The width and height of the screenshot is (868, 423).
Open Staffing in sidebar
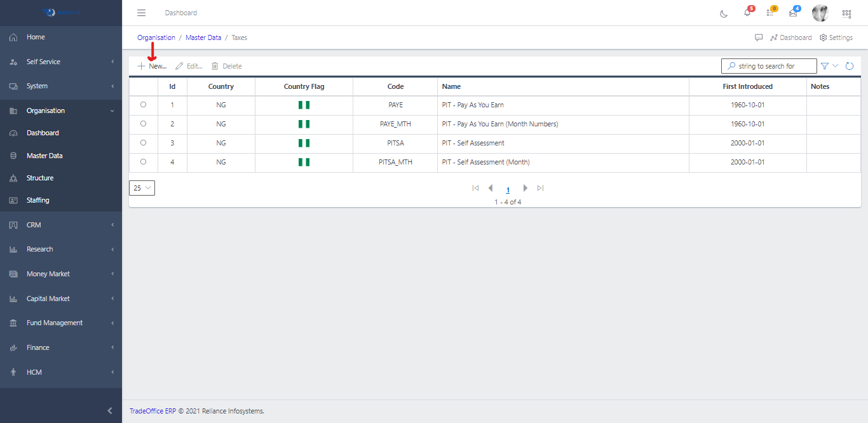point(37,200)
